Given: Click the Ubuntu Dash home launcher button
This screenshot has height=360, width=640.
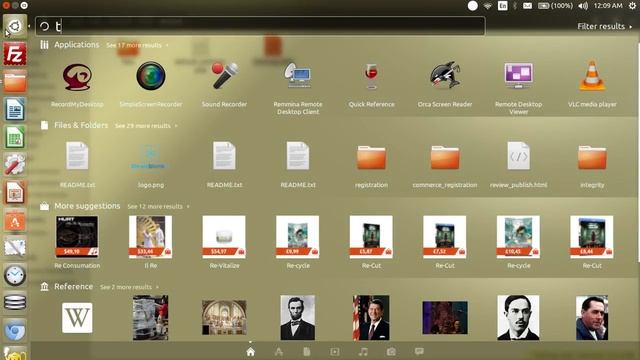Looking at the screenshot, I should tap(15, 27).
